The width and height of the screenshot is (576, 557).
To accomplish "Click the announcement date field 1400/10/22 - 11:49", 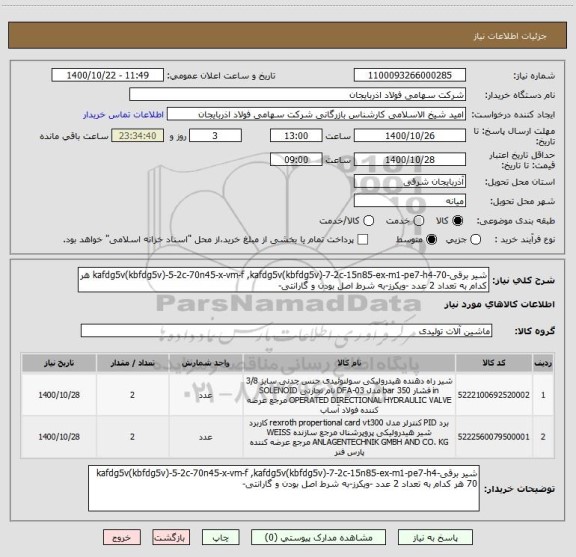I will click(108, 75).
